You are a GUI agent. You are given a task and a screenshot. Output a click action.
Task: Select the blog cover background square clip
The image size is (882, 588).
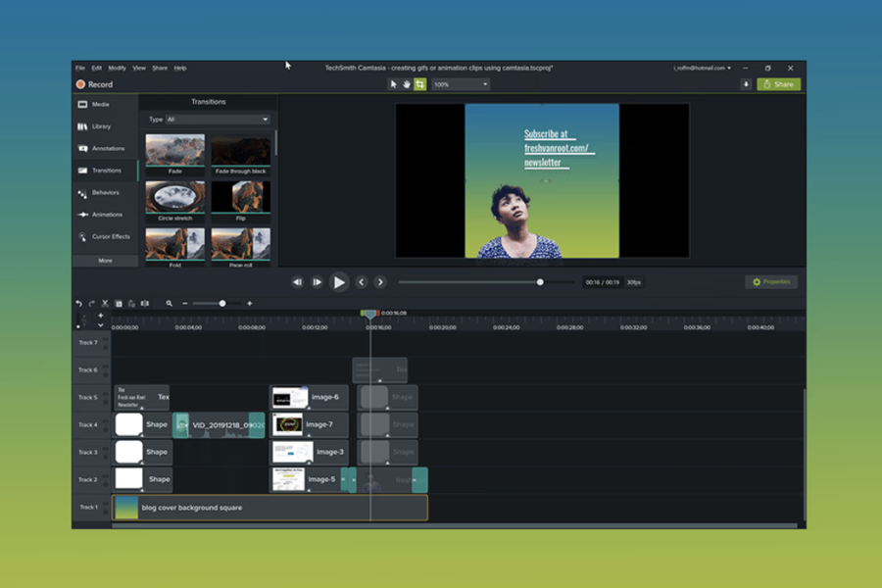[270, 508]
